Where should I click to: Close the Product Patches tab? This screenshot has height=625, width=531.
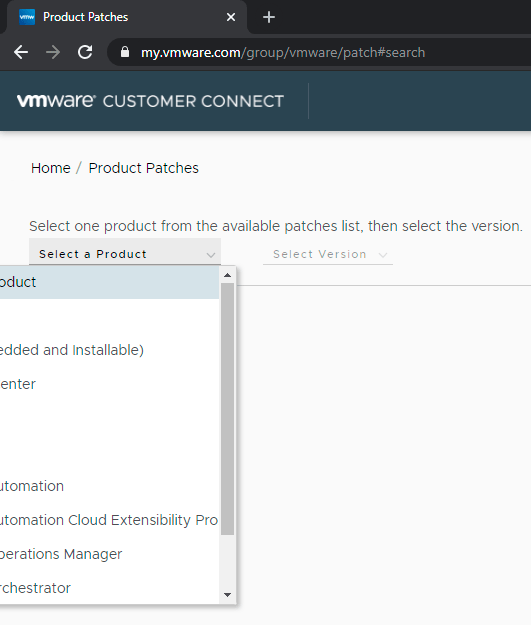click(231, 17)
